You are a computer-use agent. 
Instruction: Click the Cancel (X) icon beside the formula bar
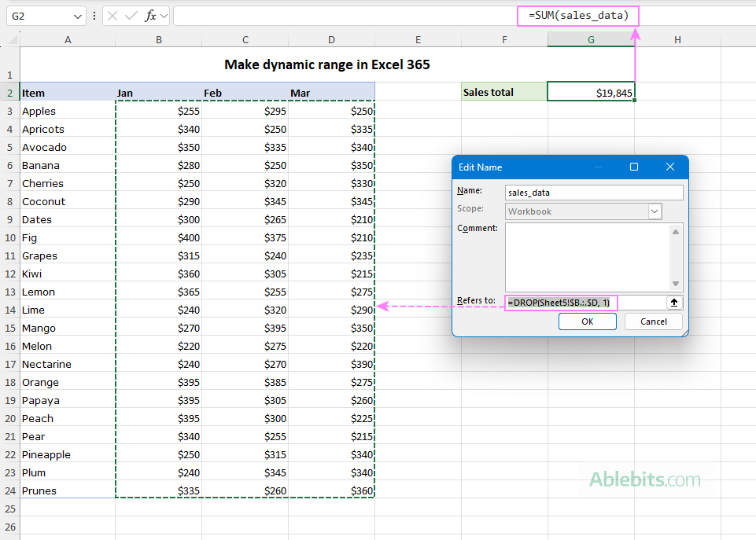(112, 16)
